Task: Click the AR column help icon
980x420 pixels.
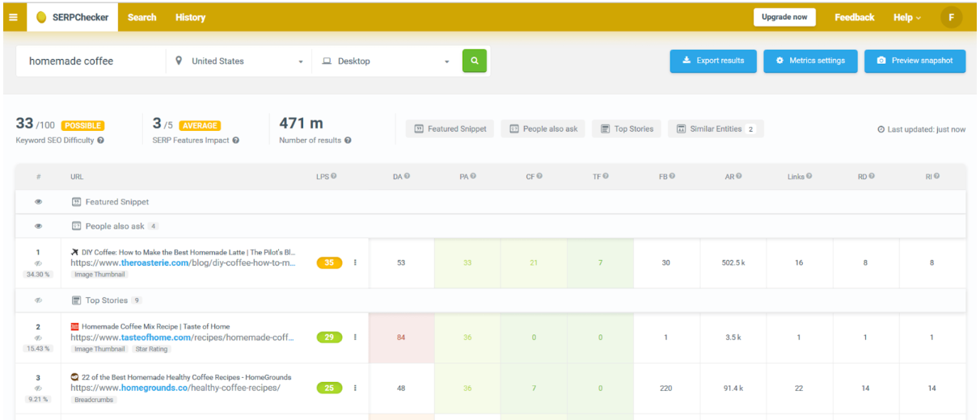Action: click(x=738, y=176)
